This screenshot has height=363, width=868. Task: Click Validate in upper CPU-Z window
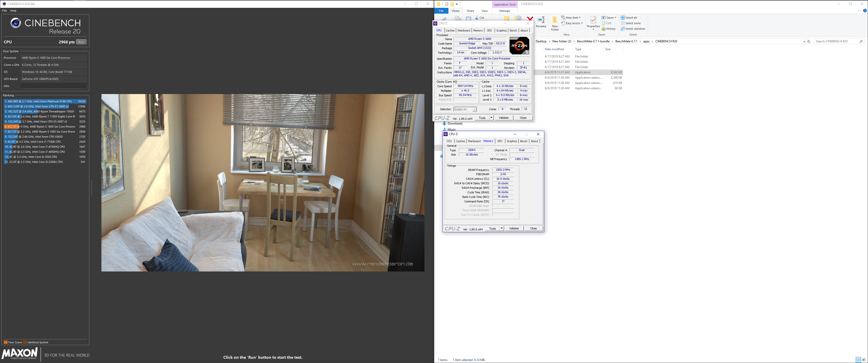pyautogui.click(x=504, y=118)
